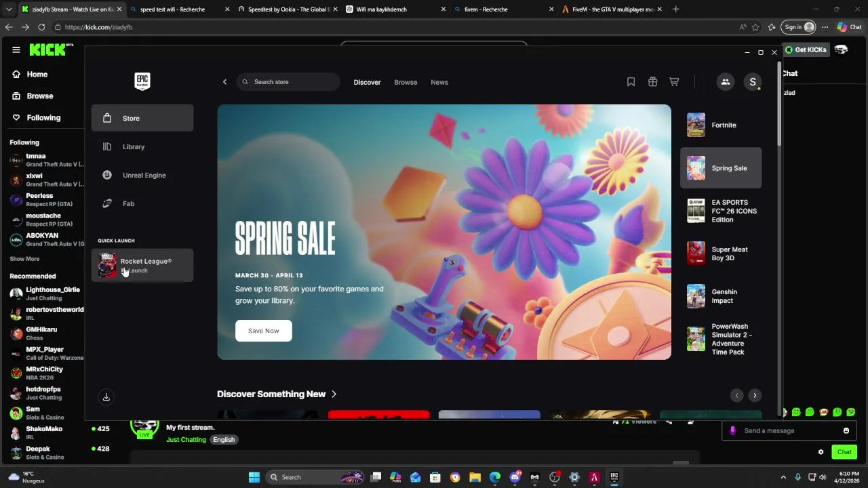Click the Get KICKs button

806,49
